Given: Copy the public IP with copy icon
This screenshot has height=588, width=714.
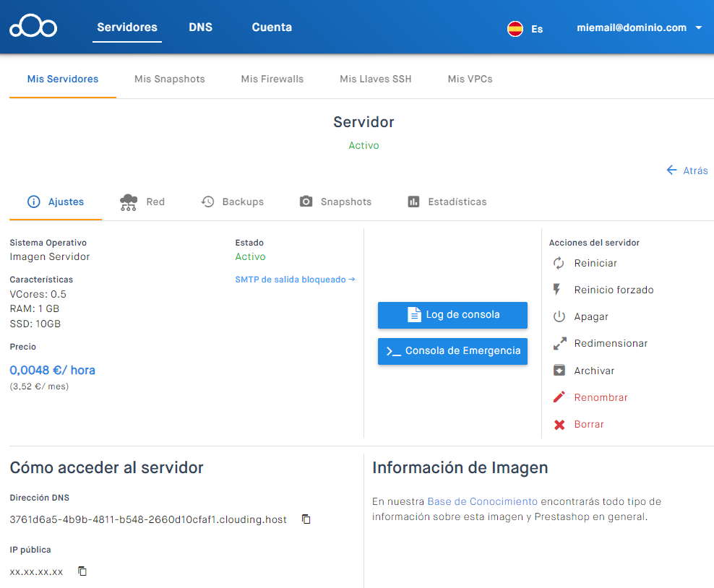Looking at the screenshot, I should coord(82,571).
